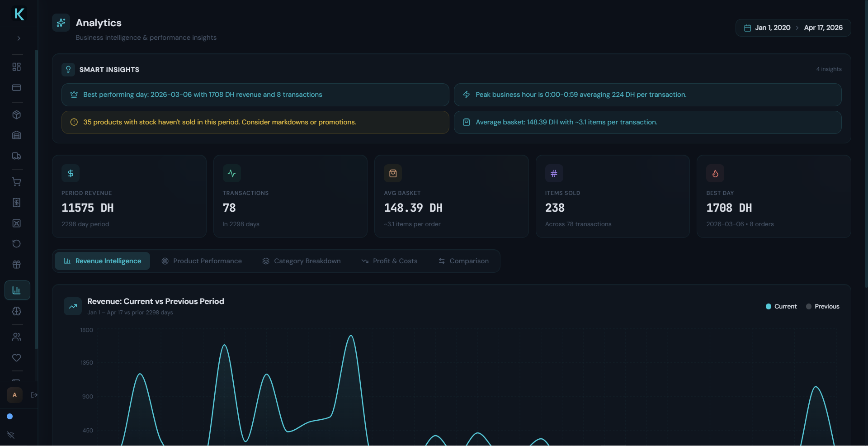The width and height of the screenshot is (868, 446).
Task: Open the dashboard grid view from sidebar
Action: click(17, 66)
